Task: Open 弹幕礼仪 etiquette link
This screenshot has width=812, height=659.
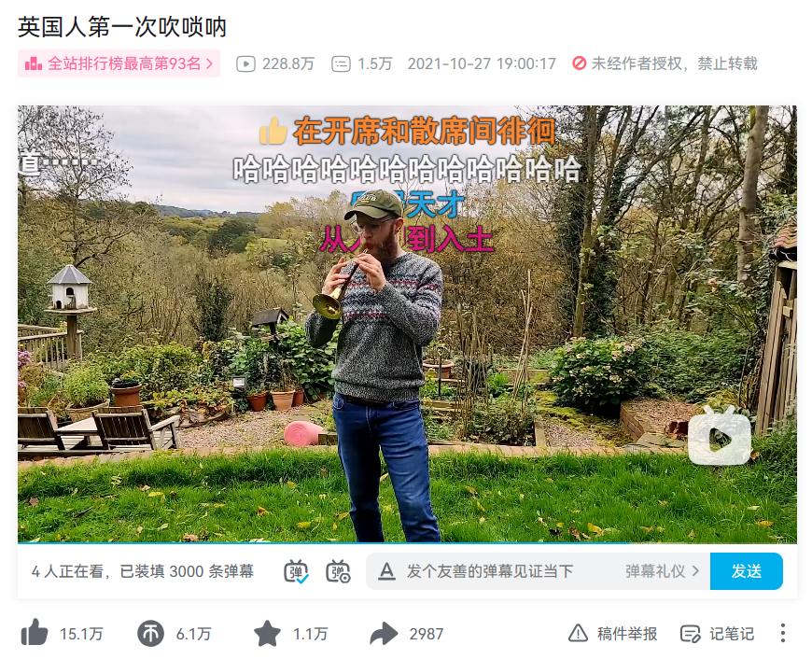Action: [x=663, y=571]
